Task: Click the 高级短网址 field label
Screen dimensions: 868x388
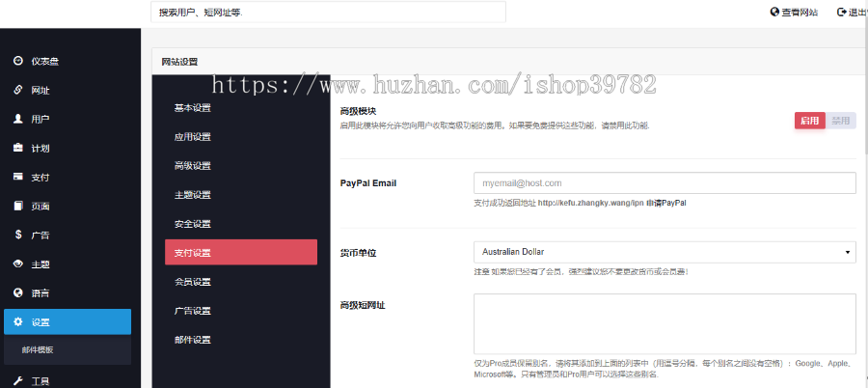Action: pos(363,305)
